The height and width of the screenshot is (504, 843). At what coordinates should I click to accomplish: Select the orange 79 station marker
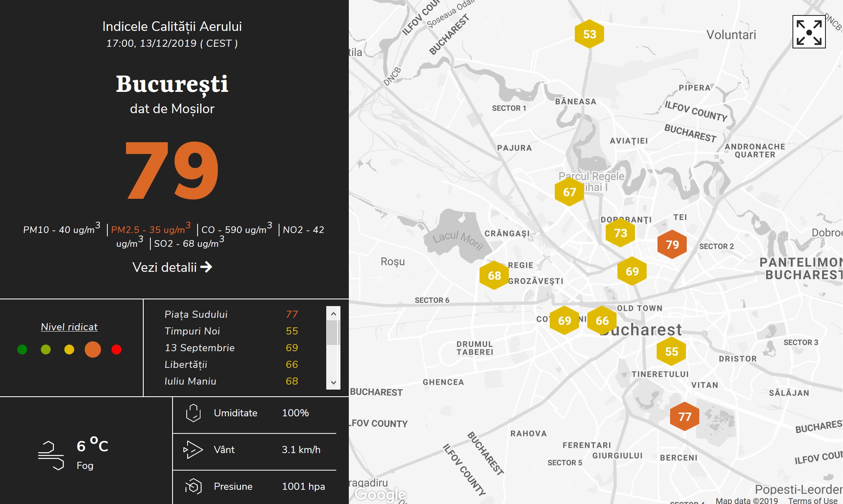click(672, 244)
